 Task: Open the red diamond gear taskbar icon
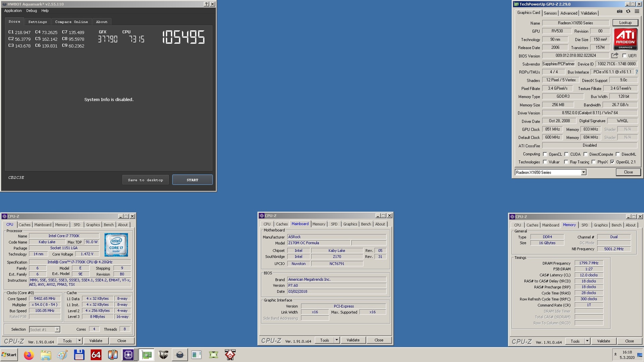pos(230,355)
